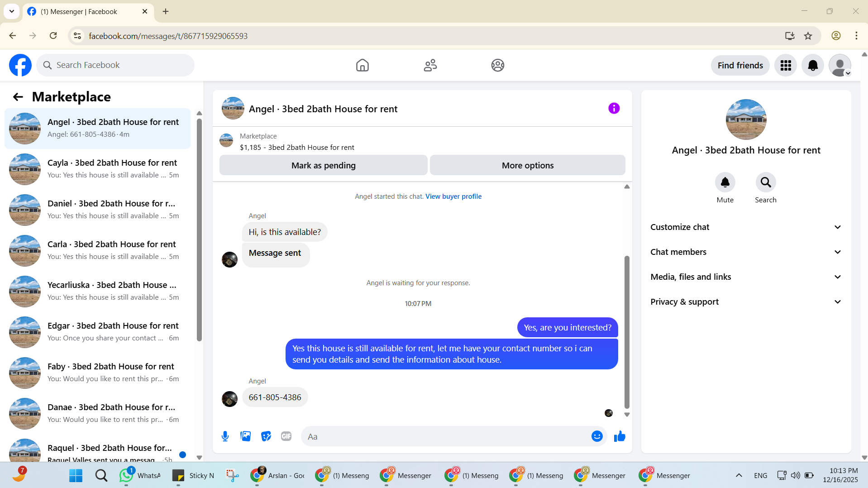Screen dimensions: 868x488
Task: Install the app from address bar icon
Action: click(790, 36)
